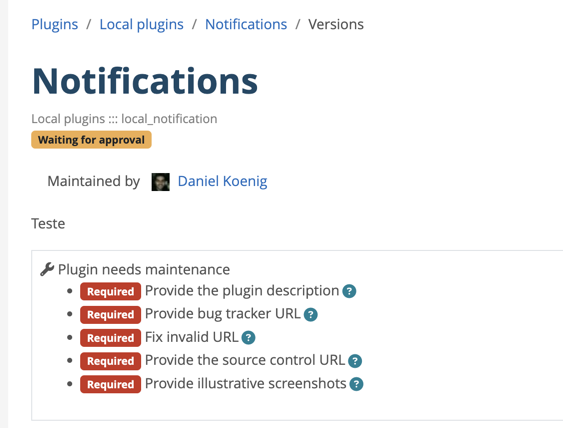563x428 pixels.
Task: Show help for Fix invalid URL
Action: coord(248,338)
